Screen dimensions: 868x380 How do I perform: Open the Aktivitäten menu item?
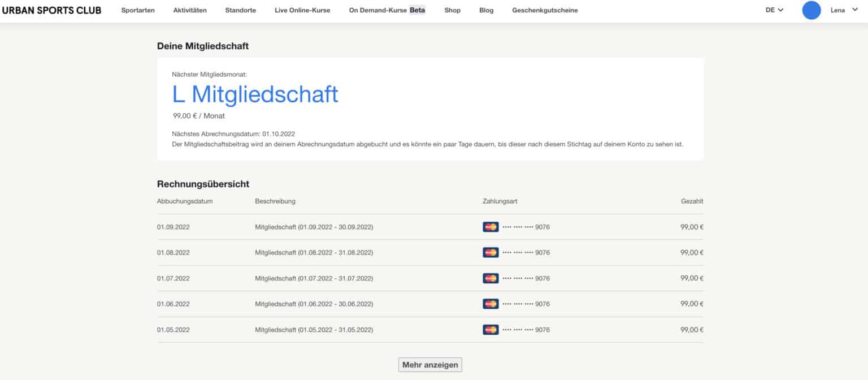(190, 10)
